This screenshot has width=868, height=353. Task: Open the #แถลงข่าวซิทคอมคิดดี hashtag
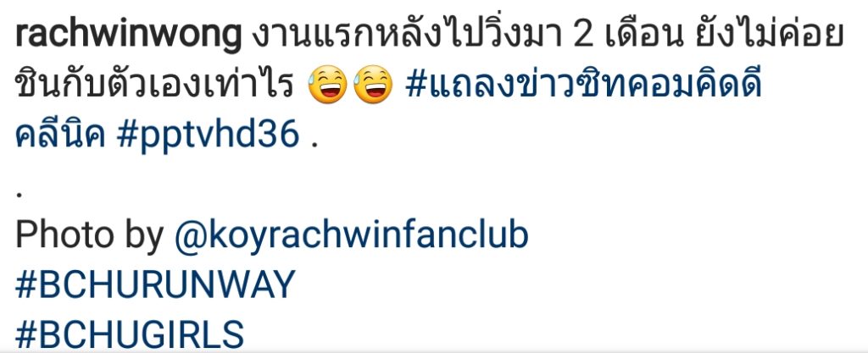(x=584, y=85)
